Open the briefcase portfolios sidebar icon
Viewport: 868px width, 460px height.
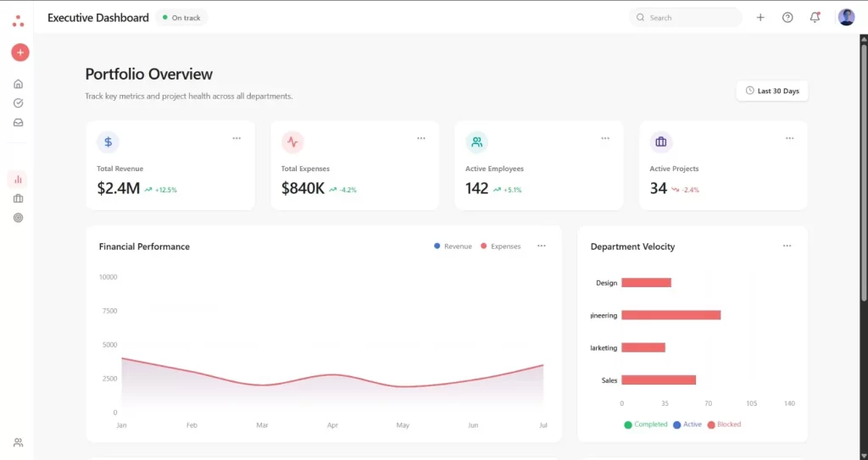point(19,198)
